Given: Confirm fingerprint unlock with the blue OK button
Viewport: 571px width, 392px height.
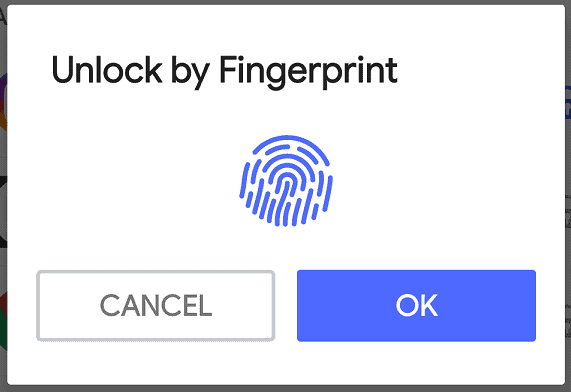Looking at the screenshot, I should pos(416,306).
